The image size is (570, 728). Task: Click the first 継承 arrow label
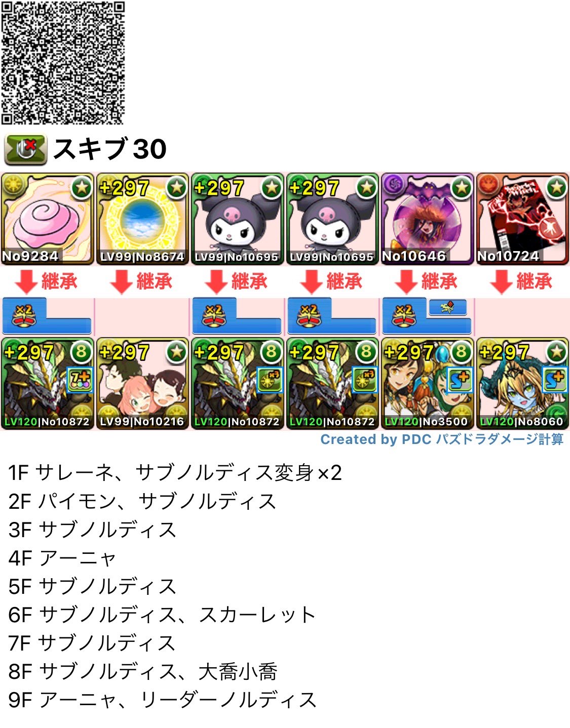(x=47, y=281)
